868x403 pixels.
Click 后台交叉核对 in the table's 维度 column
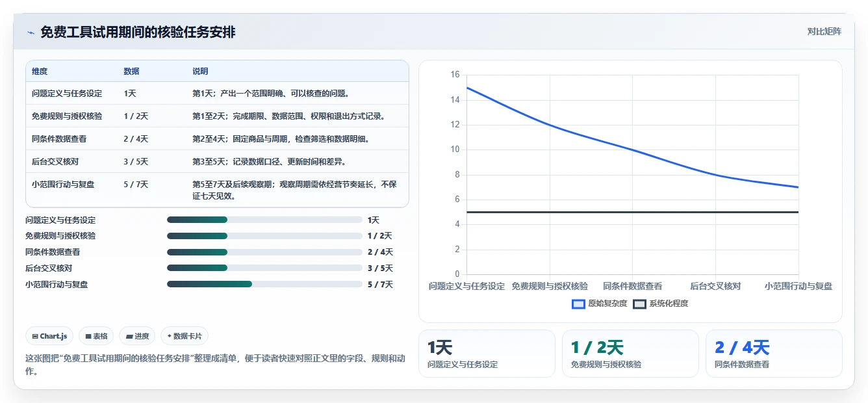55,162
